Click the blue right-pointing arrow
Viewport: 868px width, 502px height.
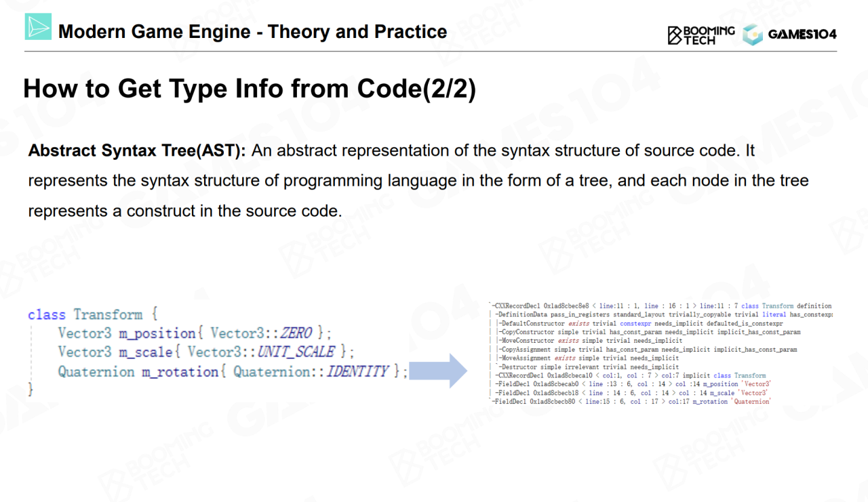(439, 371)
